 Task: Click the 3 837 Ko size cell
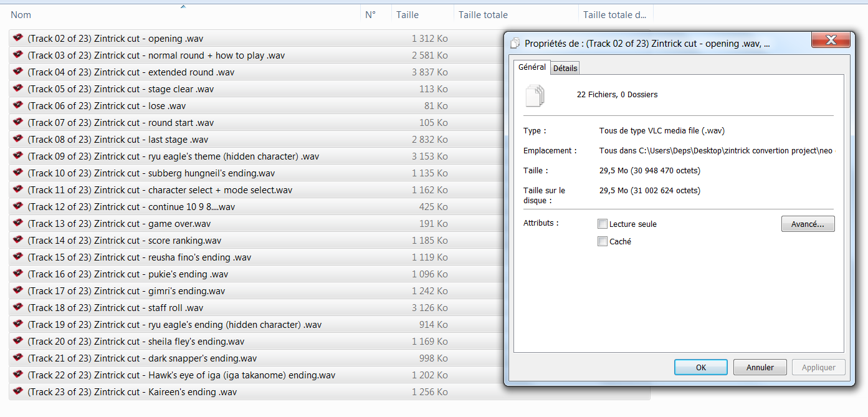point(429,72)
